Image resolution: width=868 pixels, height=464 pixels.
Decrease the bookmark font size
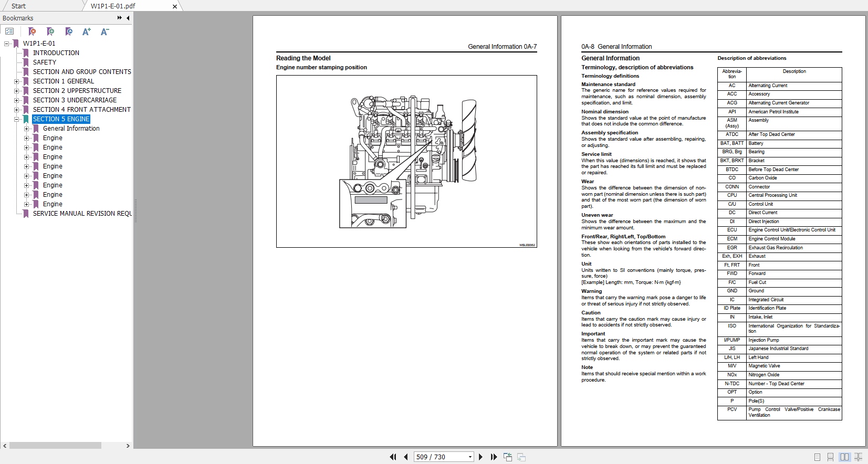coord(104,31)
